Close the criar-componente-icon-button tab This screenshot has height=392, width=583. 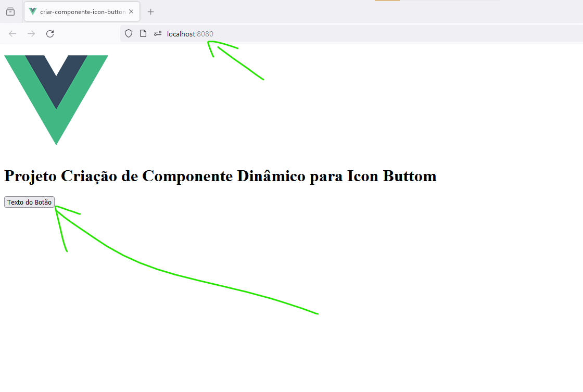point(131,11)
